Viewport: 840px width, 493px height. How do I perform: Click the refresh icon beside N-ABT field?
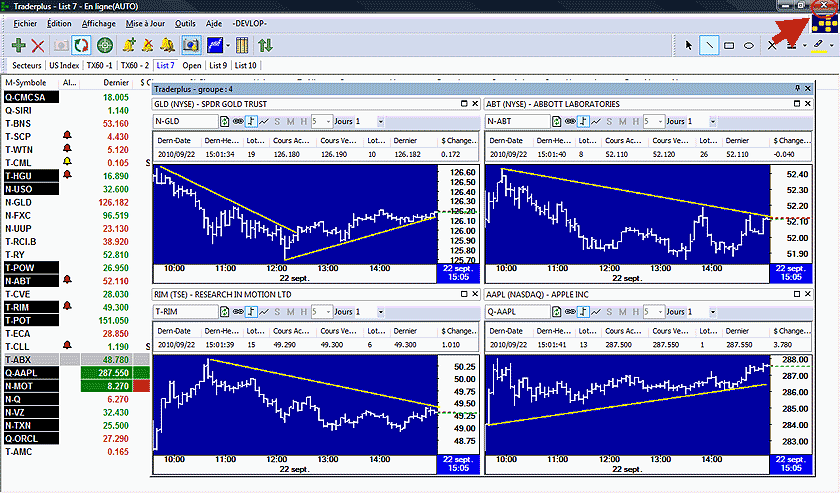557,122
